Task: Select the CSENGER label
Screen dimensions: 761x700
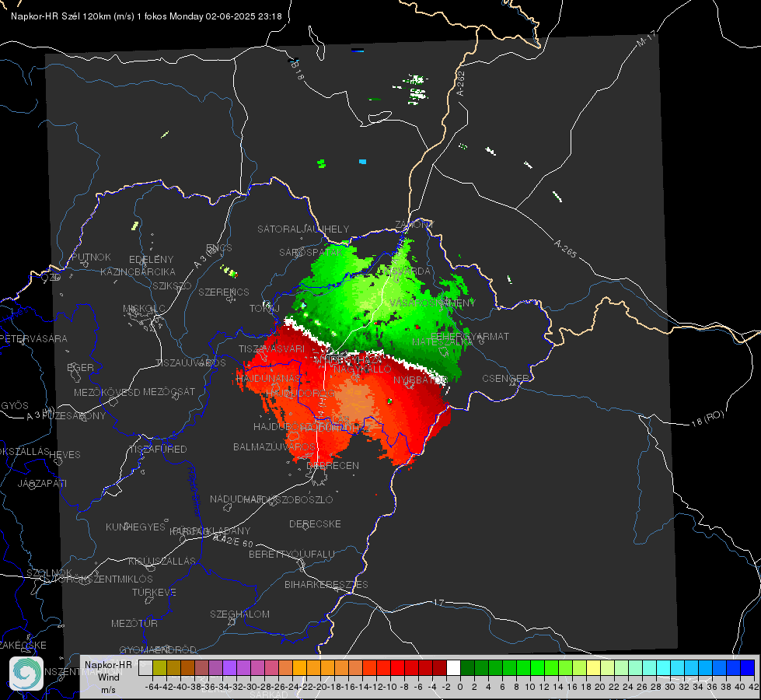Action: click(506, 379)
